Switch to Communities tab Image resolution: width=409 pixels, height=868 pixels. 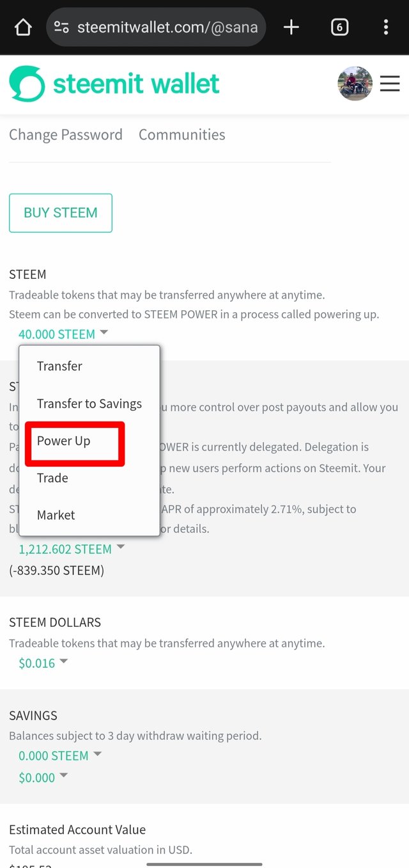(x=182, y=135)
